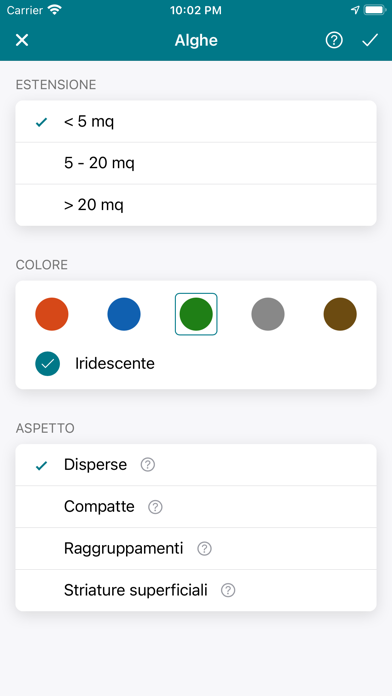Pick the brown color swatch
This screenshot has width=392, height=696.
click(x=340, y=314)
